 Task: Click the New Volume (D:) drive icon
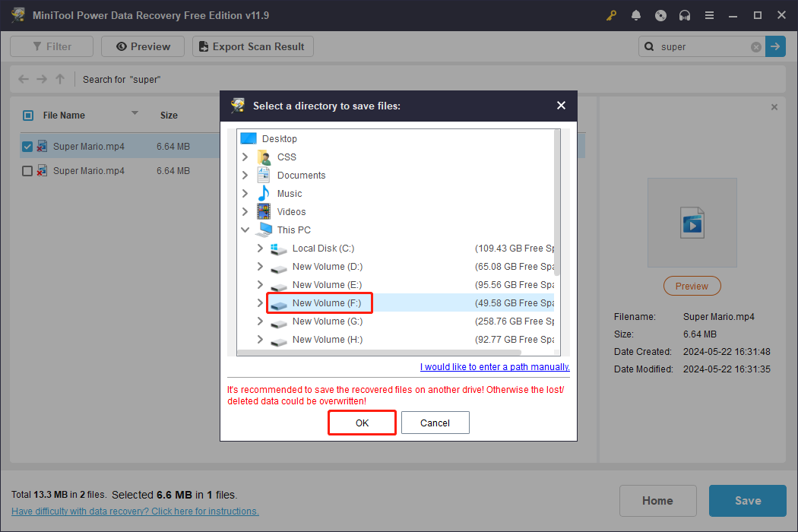(x=278, y=268)
